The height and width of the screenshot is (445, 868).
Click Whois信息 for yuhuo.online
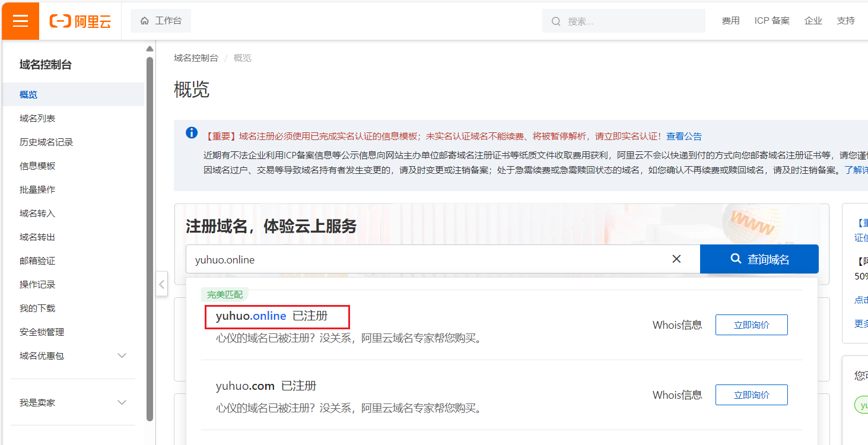[x=677, y=325]
